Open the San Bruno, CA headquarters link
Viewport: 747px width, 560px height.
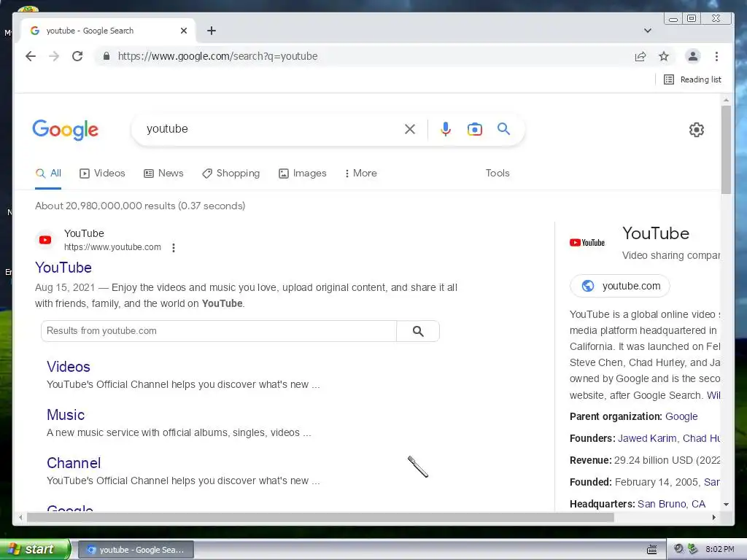point(671,504)
